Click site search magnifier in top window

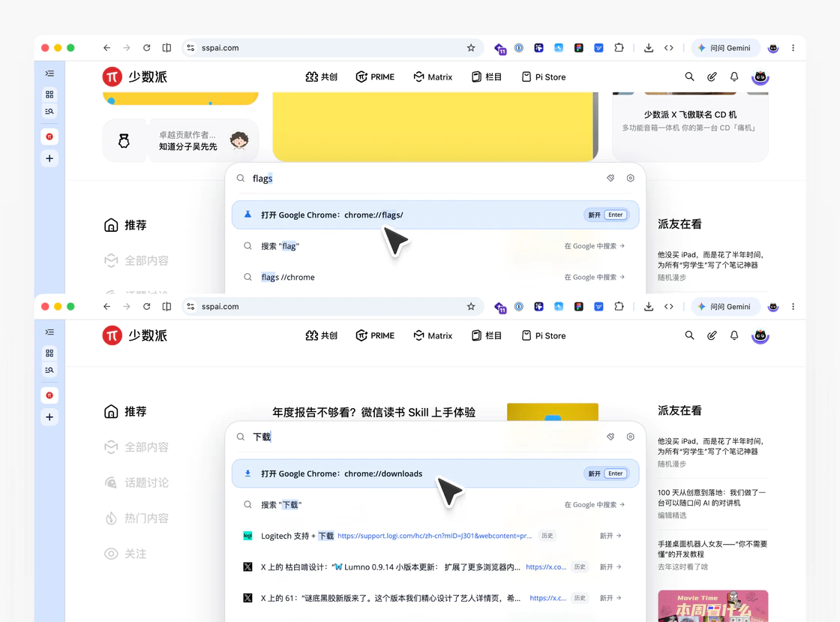(689, 77)
